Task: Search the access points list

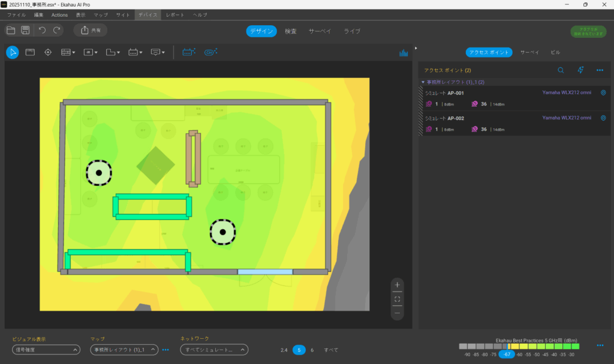Action: pos(561,70)
